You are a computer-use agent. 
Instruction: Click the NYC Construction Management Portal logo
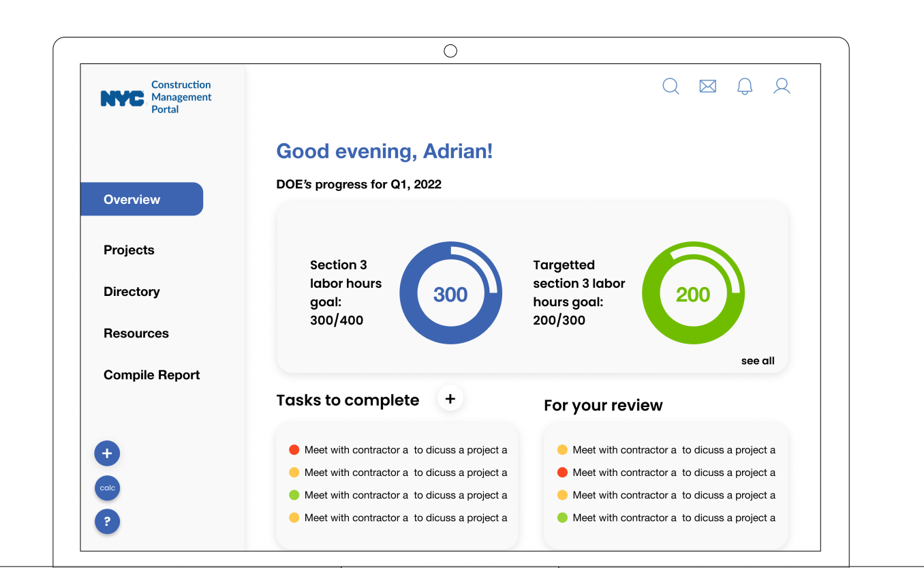[x=155, y=96]
